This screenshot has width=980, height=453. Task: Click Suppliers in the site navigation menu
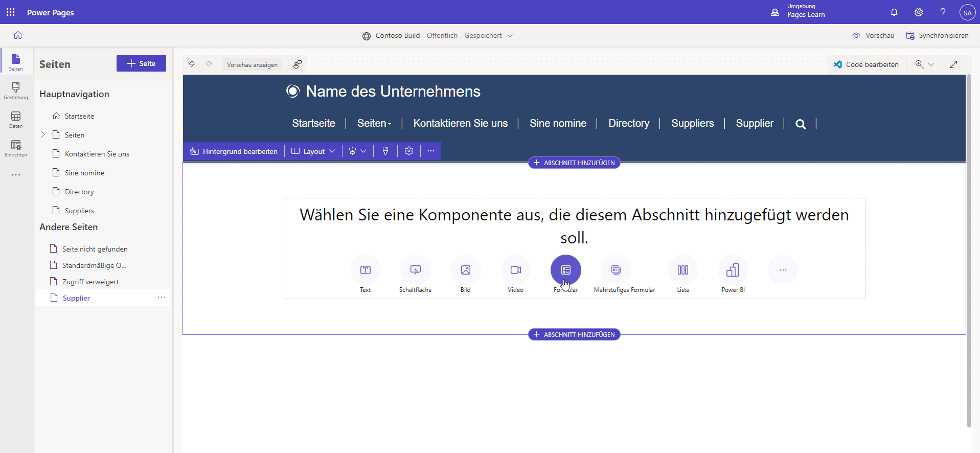pos(692,123)
